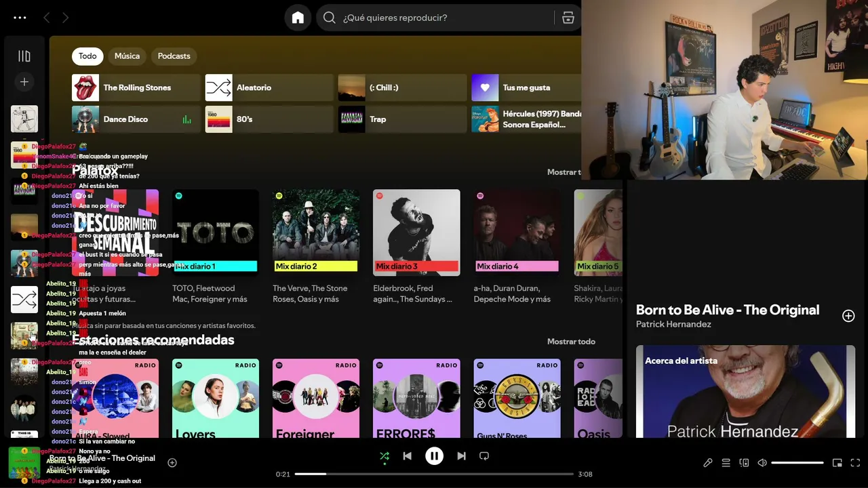This screenshot has width=868, height=488.
Task: Open the Descubrimiento Semanal cover
Action: [115, 232]
